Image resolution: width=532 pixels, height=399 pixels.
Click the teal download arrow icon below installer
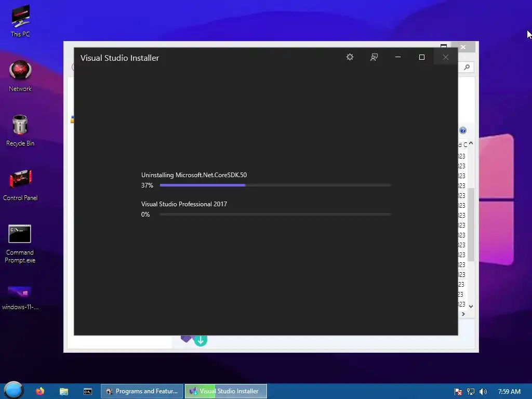point(201,340)
